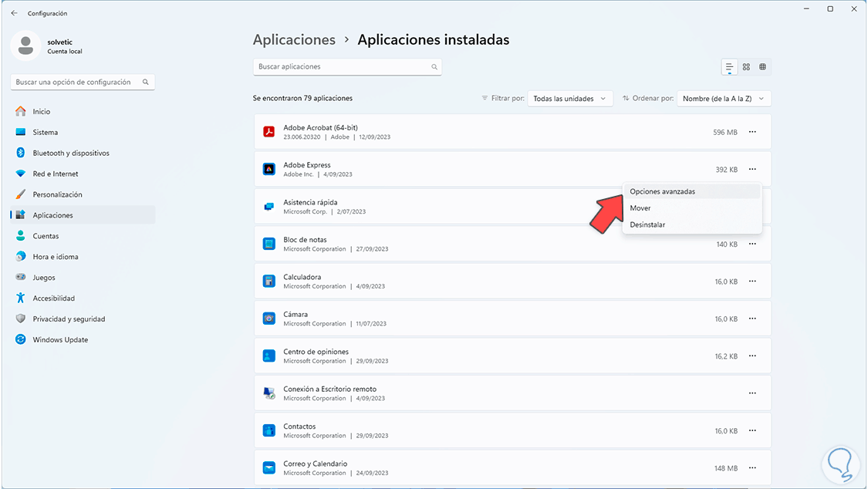The width and height of the screenshot is (868, 489).
Task: Switch to grid view layout
Action: pyautogui.click(x=746, y=67)
